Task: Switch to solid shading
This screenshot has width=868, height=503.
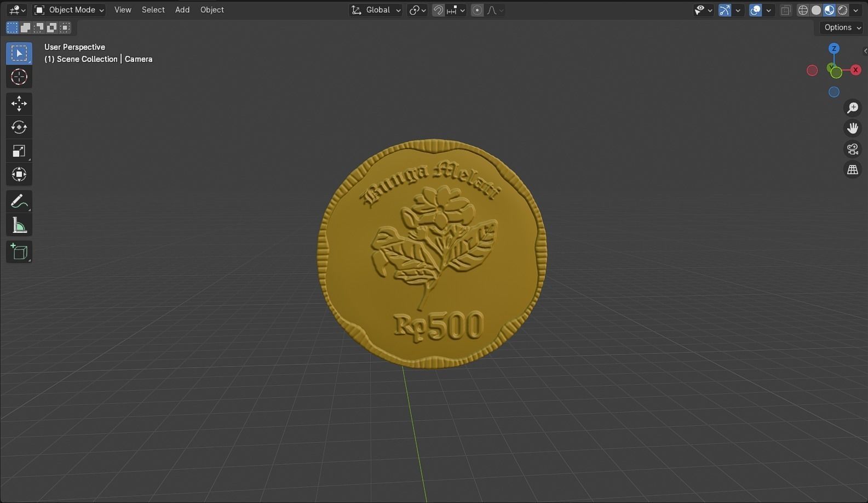Action: pyautogui.click(x=816, y=10)
